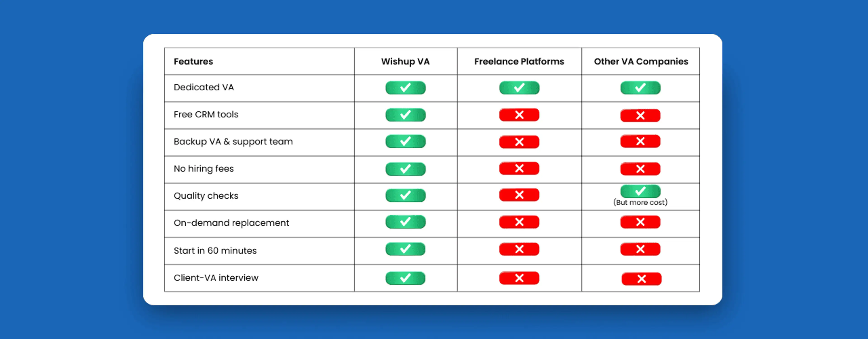Viewport: 868px width, 339px height.
Task: Select the Freelance Platforms column header
Action: [x=519, y=61]
